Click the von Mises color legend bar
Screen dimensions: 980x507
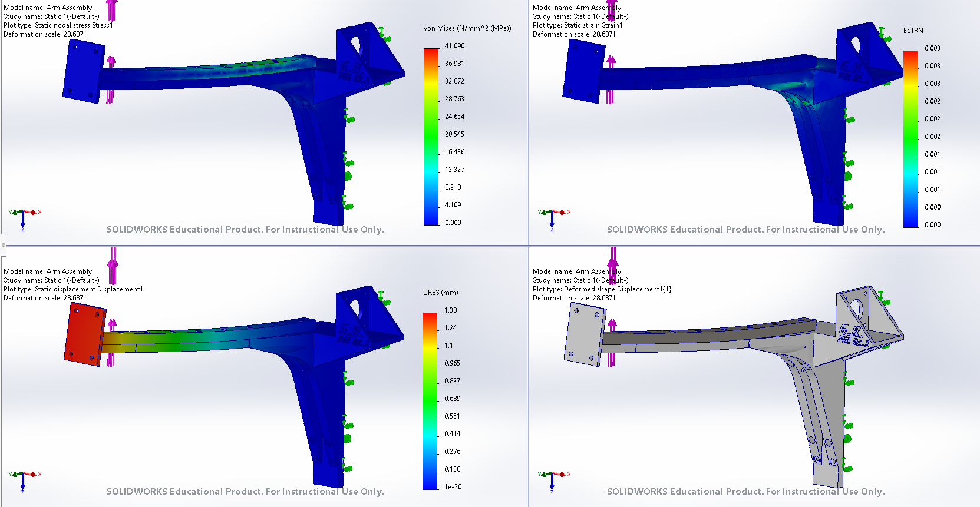click(431, 137)
